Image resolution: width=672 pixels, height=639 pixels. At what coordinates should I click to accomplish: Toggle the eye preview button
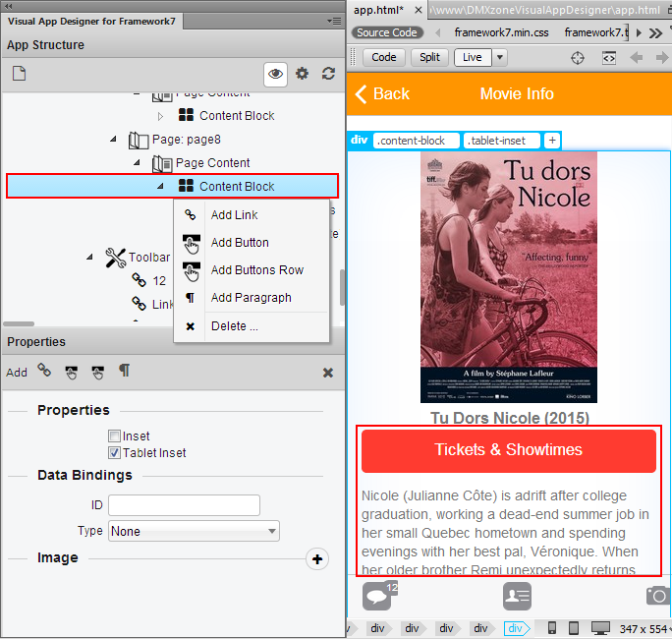point(275,74)
